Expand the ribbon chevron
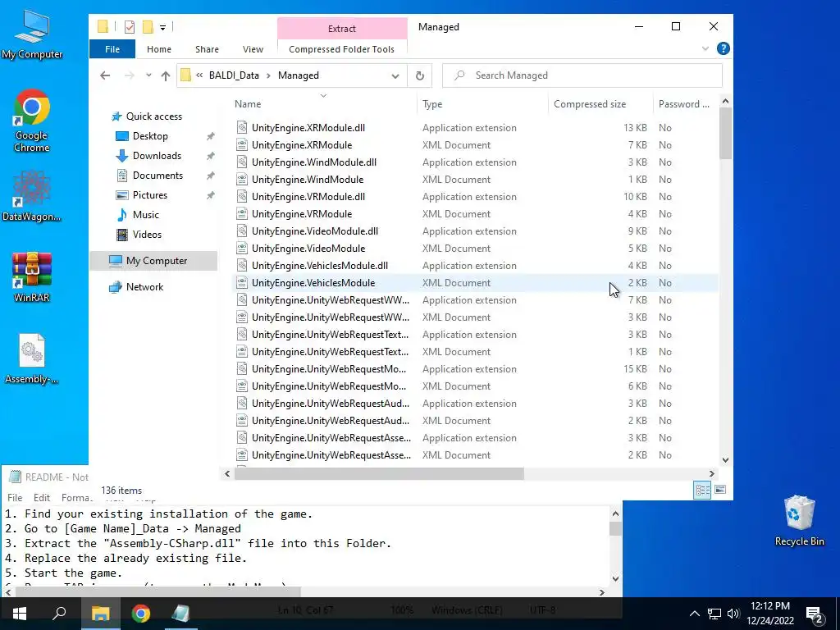This screenshot has height=630, width=840. click(x=705, y=48)
